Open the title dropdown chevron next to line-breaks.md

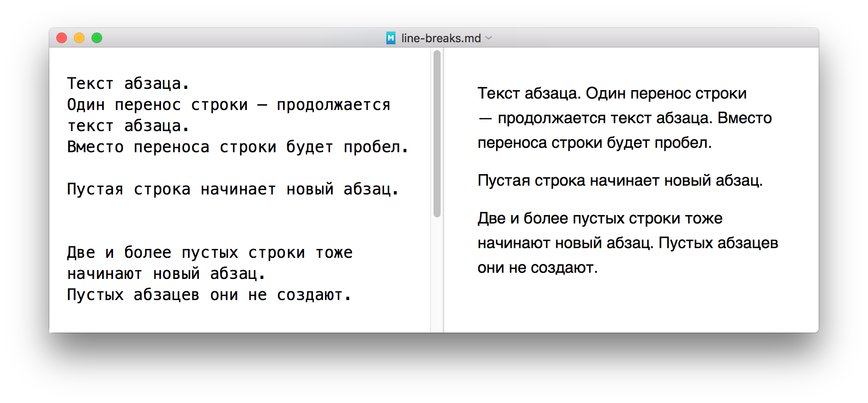coord(489,38)
